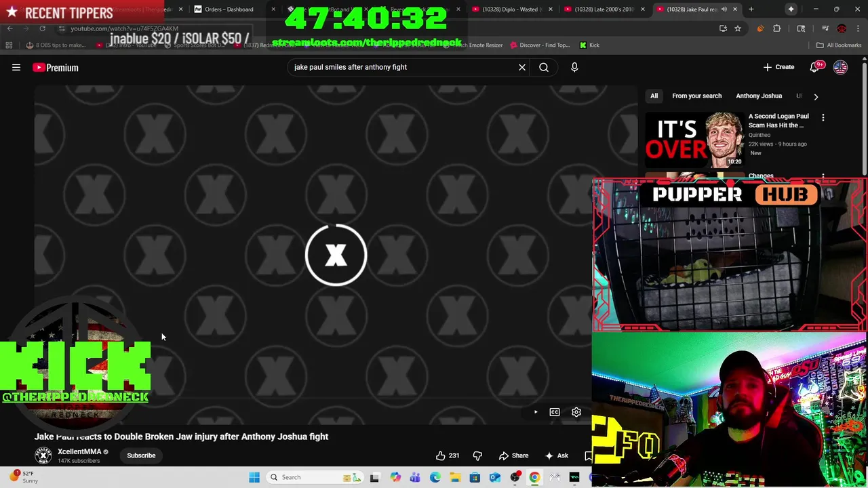Go to YouTube Premium home logo

point(56,67)
